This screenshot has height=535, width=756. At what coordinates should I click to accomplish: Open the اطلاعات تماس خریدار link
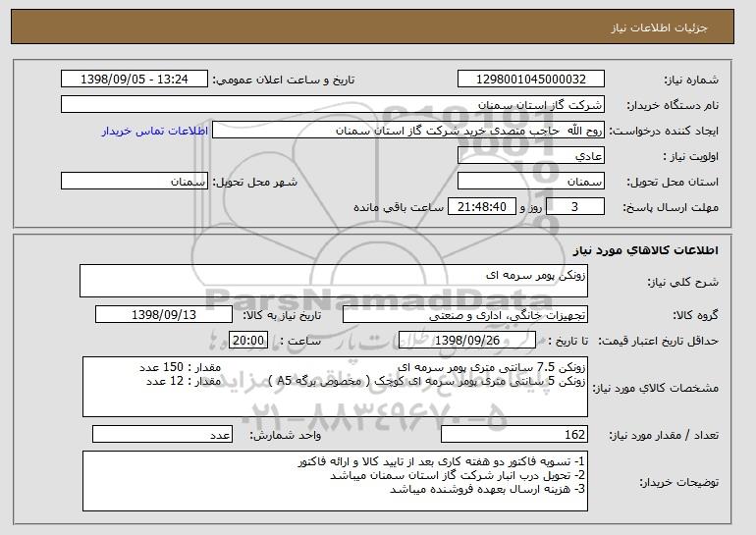(155, 131)
